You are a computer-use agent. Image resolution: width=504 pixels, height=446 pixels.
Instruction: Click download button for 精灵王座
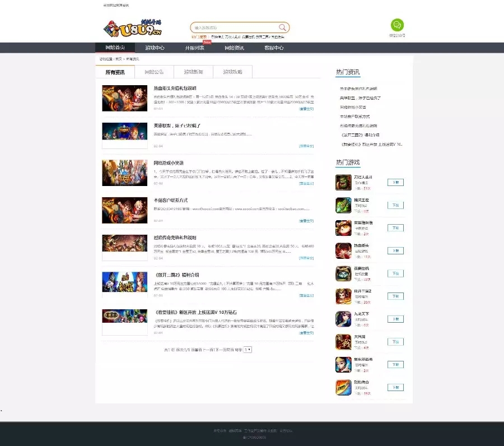click(x=395, y=205)
